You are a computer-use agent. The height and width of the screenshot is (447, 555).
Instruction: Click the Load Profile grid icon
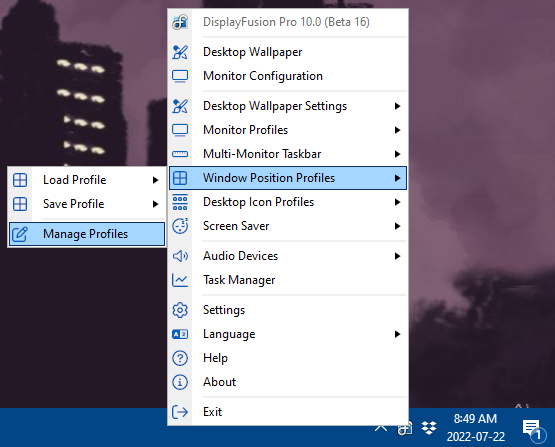tap(20, 180)
